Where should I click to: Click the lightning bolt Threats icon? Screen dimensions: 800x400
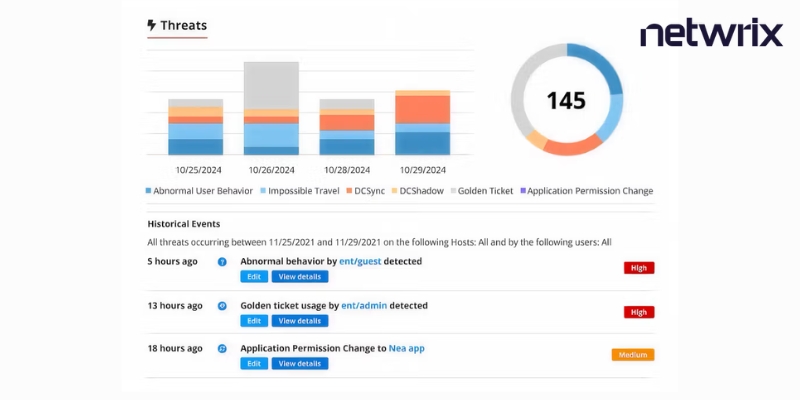(x=152, y=25)
